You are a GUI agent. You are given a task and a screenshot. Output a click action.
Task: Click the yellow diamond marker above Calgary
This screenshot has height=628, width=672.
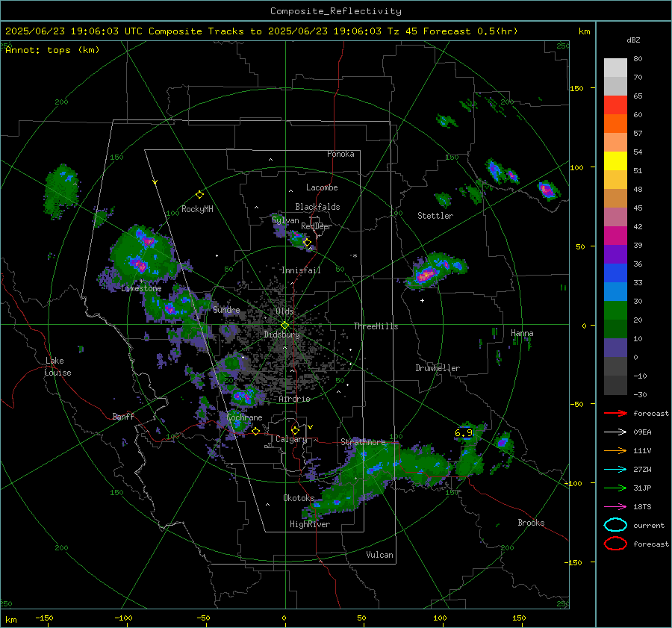(x=295, y=430)
